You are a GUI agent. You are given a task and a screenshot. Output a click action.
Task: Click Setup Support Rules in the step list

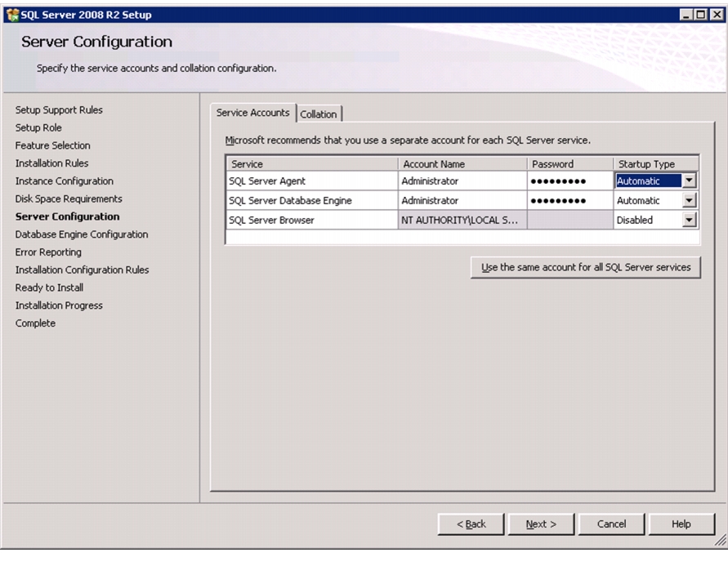tap(59, 110)
